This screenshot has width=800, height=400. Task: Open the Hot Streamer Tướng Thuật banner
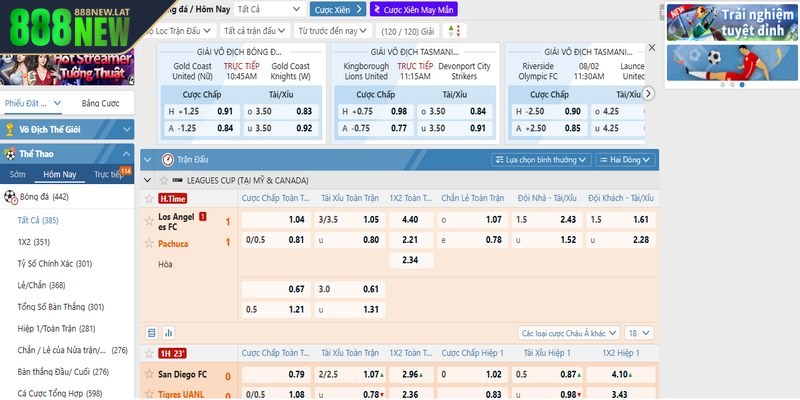click(x=67, y=69)
